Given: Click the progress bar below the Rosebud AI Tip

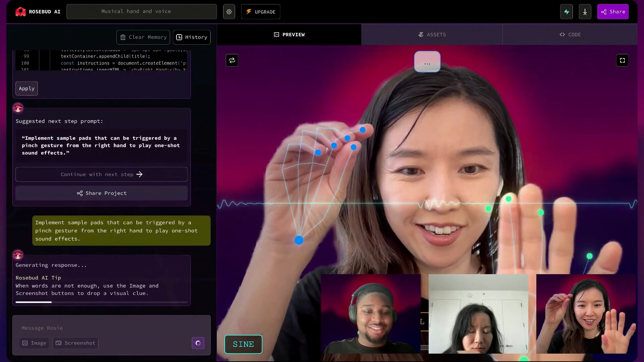Looking at the screenshot, I should (101, 302).
